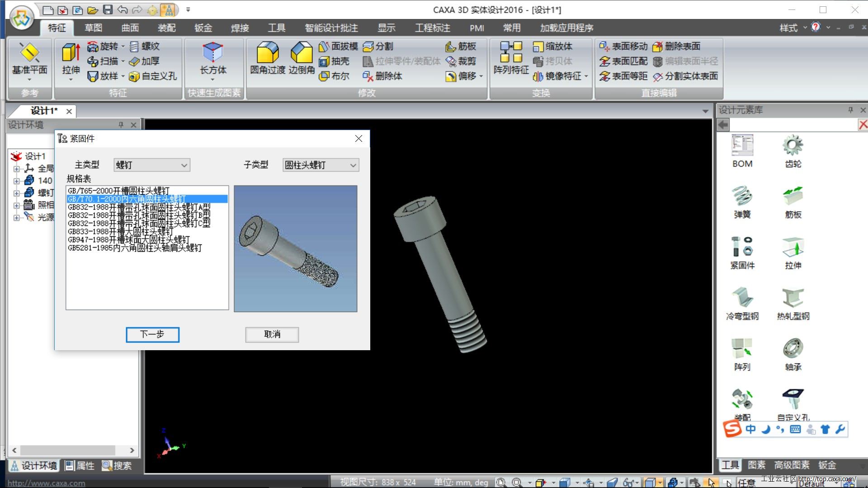Open the BOM item in design library
The image size is (868, 488).
click(x=742, y=152)
